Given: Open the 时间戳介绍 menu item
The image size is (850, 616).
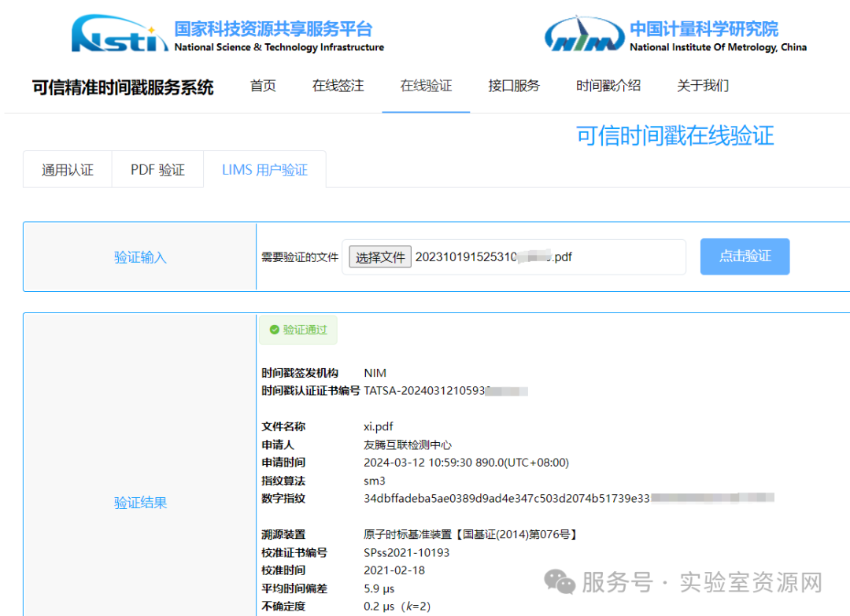Looking at the screenshot, I should click(x=608, y=86).
